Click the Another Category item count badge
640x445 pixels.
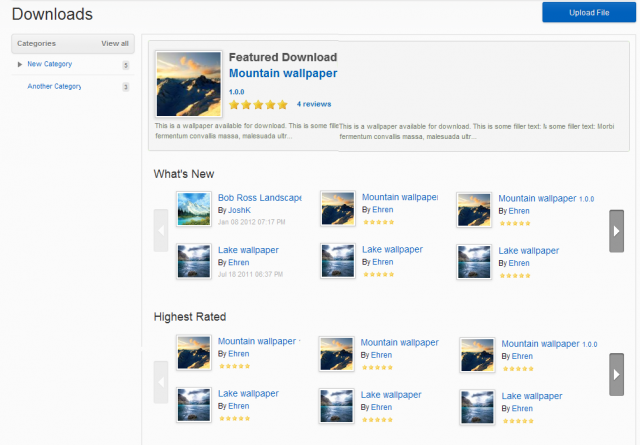tap(125, 87)
